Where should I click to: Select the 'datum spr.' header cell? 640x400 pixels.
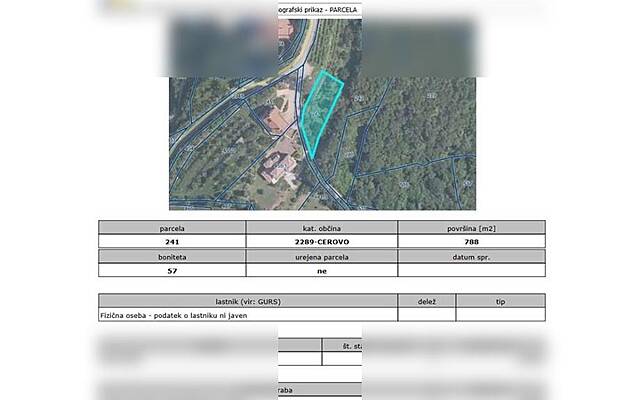point(471,256)
